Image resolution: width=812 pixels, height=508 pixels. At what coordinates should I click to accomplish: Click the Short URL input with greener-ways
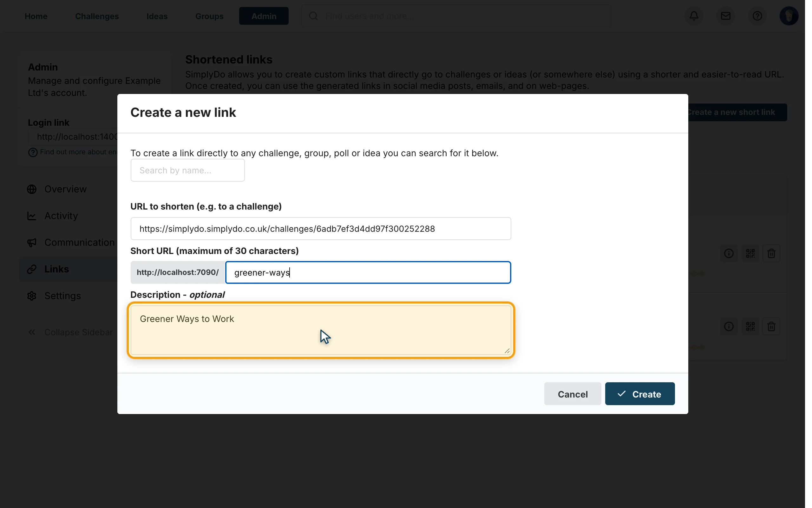tap(368, 272)
